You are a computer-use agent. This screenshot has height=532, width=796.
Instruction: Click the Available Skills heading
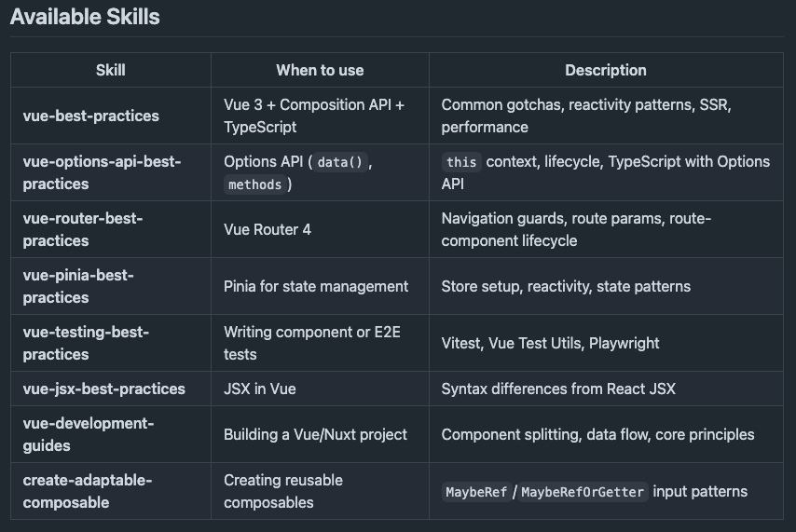tap(85, 17)
